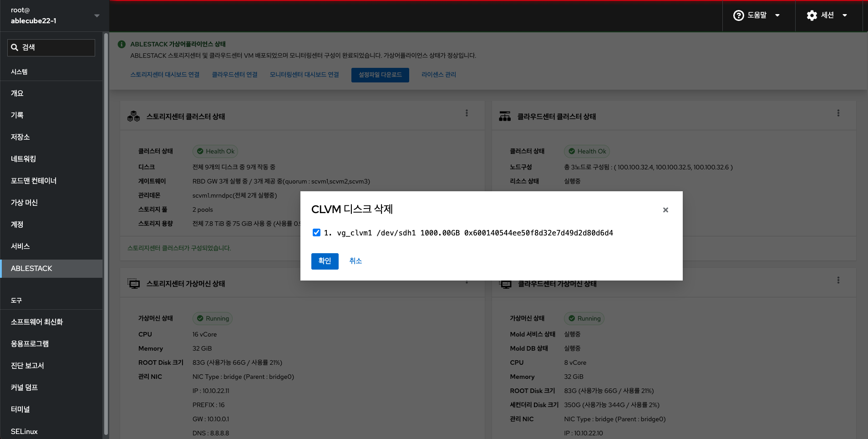
Task: Confirm deletion with the 확인 button
Action: click(x=325, y=261)
